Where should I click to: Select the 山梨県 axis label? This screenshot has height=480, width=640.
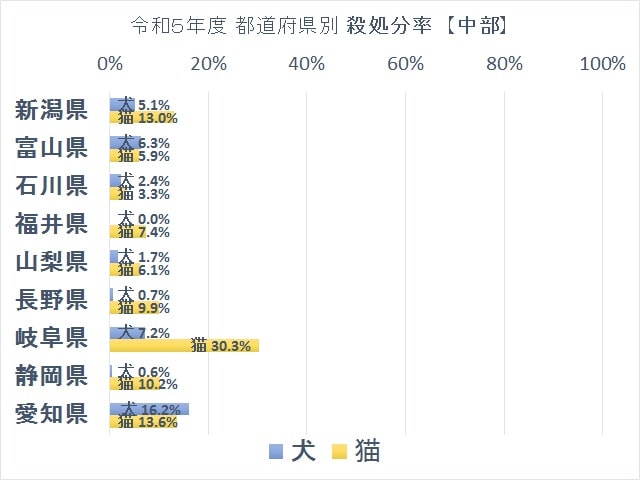point(51,262)
